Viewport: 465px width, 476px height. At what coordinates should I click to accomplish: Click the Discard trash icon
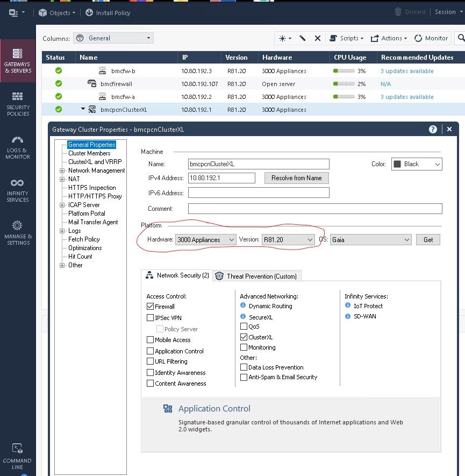coord(398,12)
